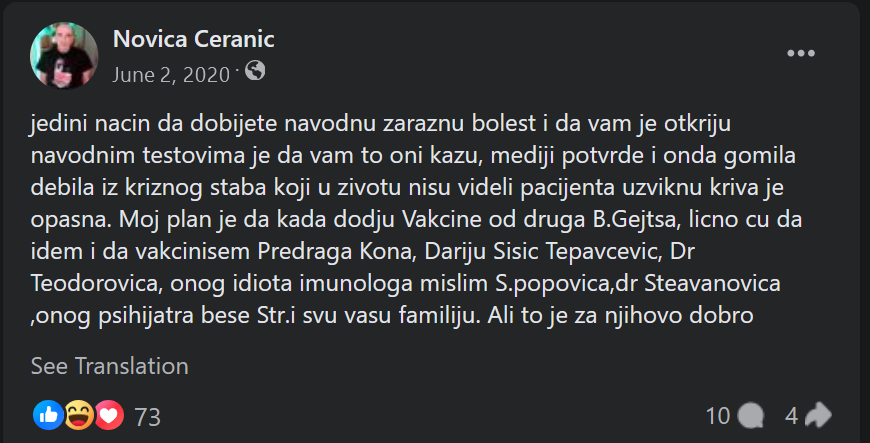
Task: Show the 10 comments count
Action: pos(718,415)
